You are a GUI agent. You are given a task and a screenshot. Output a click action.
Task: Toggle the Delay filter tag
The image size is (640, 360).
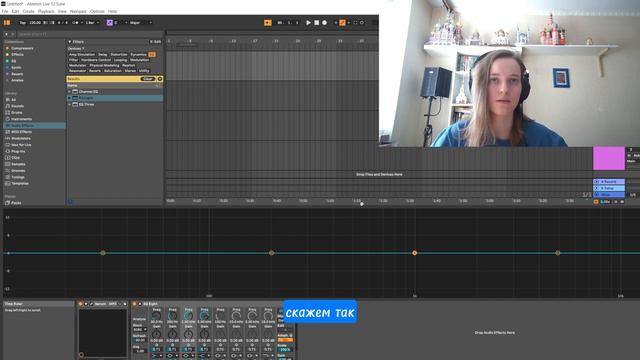(103, 54)
